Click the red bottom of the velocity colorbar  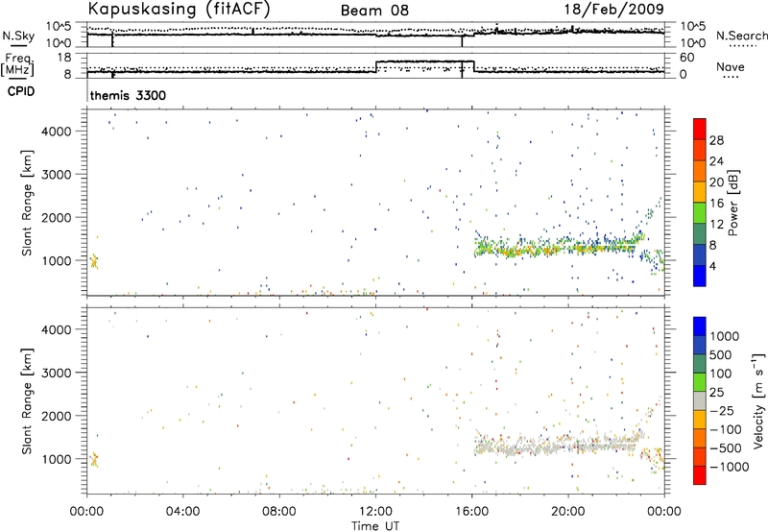click(700, 475)
